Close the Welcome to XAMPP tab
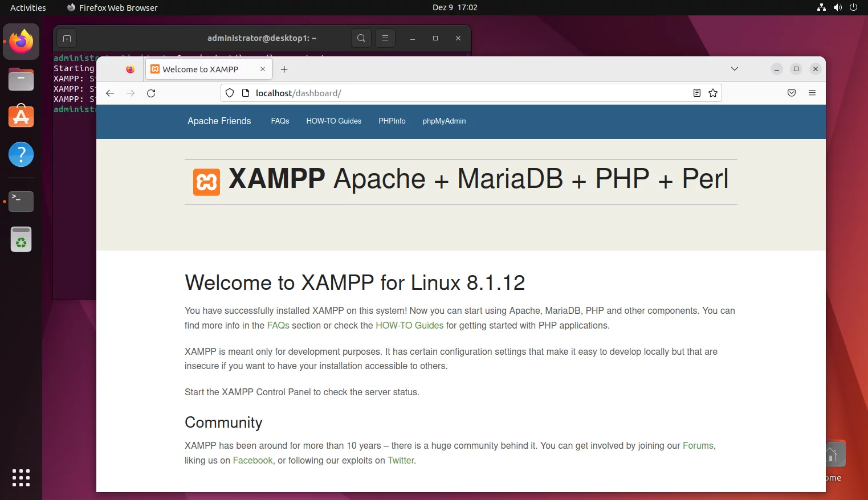 pyautogui.click(x=263, y=69)
